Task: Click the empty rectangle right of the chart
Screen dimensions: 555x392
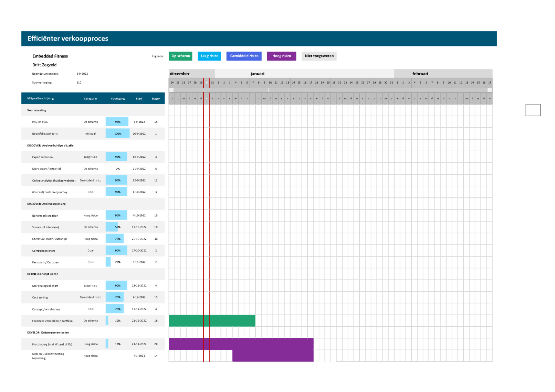Action: click(533, 110)
